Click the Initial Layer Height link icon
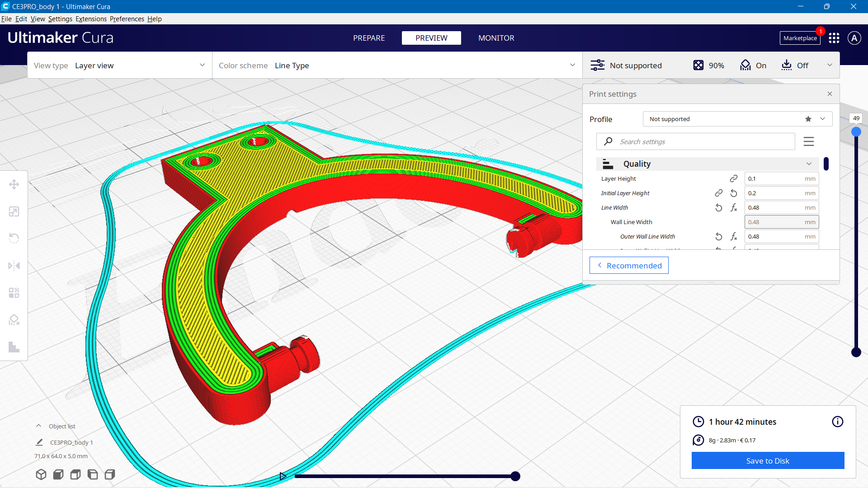This screenshot has width=868, height=488. click(x=719, y=193)
